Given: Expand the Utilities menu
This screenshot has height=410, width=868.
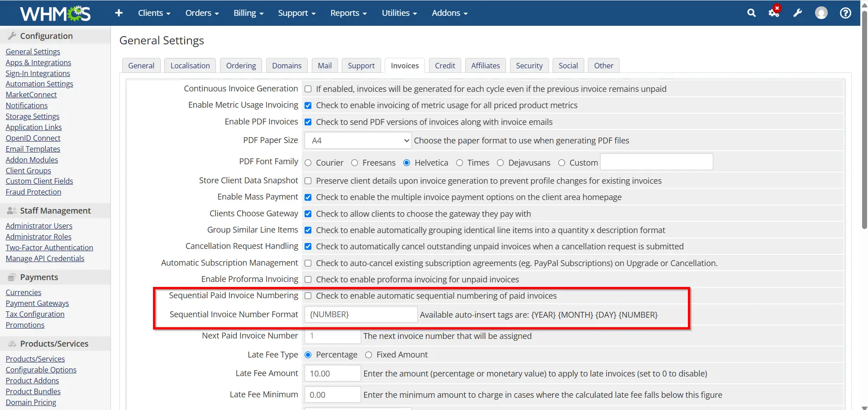Looking at the screenshot, I should point(399,13).
